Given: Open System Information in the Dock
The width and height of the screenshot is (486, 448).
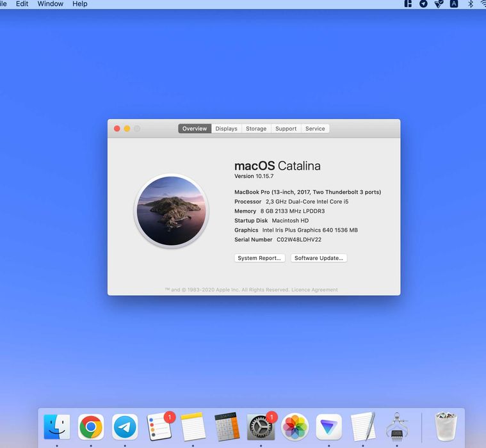Looking at the screenshot, I should pyautogui.click(x=397, y=427).
